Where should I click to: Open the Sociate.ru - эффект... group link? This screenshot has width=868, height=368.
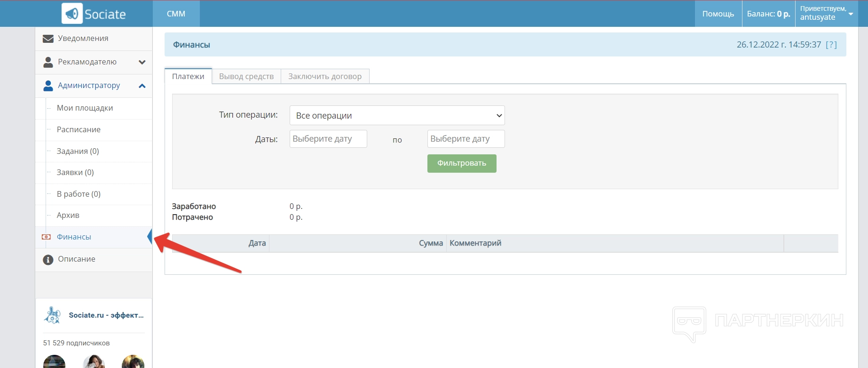coord(106,315)
